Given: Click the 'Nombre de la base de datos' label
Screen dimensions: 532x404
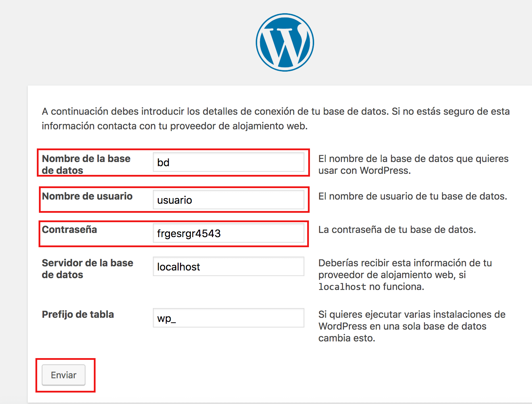Looking at the screenshot, I should click(x=86, y=164).
